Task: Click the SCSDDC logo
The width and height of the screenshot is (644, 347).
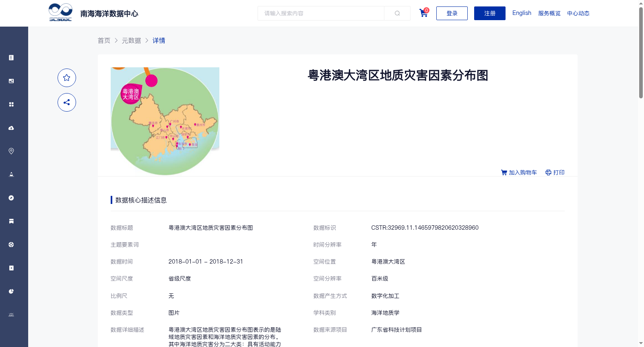Action: point(60,12)
